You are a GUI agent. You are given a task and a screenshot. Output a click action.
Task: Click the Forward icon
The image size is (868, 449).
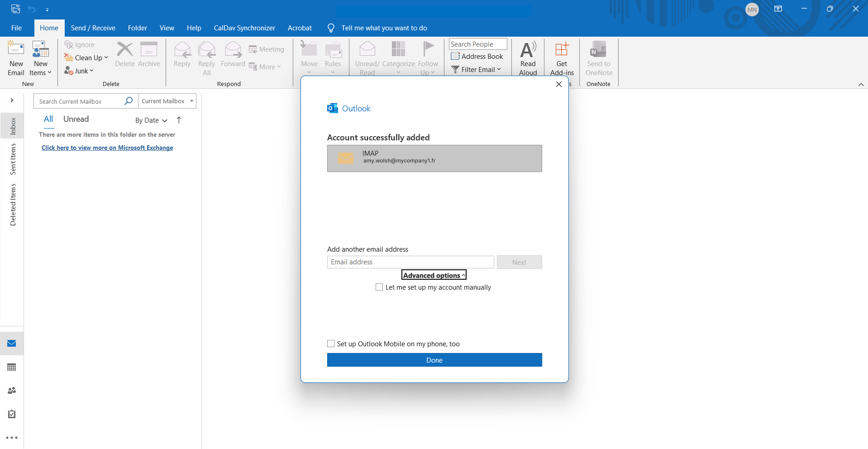click(x=233, y=49)
